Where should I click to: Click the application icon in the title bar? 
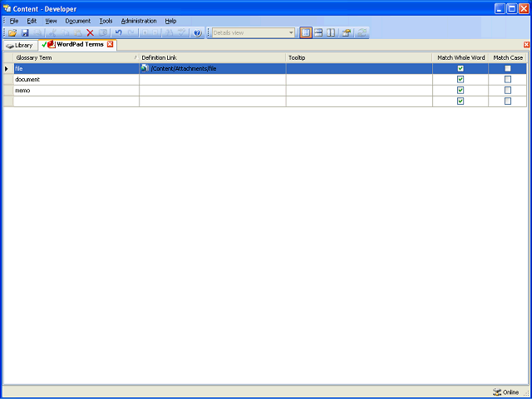tap(7, 8)
